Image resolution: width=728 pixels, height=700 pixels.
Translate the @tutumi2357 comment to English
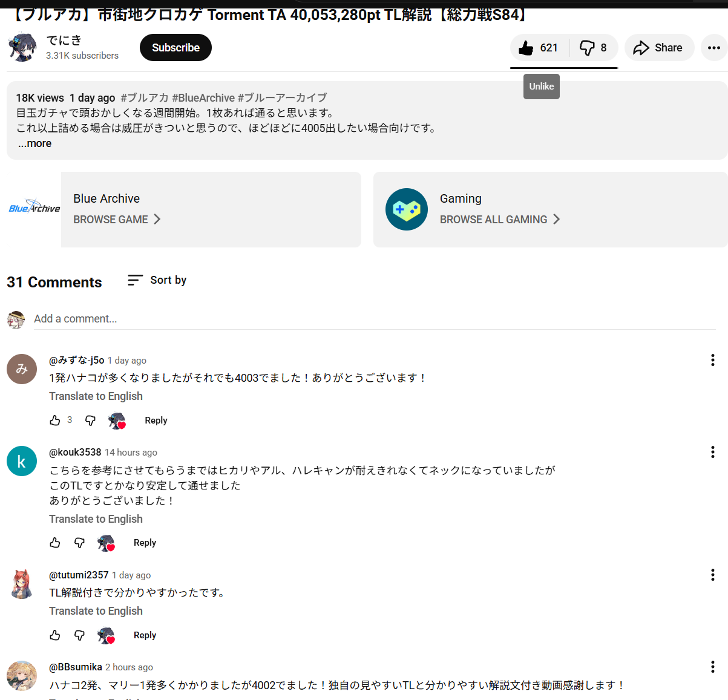click(96, 611)
